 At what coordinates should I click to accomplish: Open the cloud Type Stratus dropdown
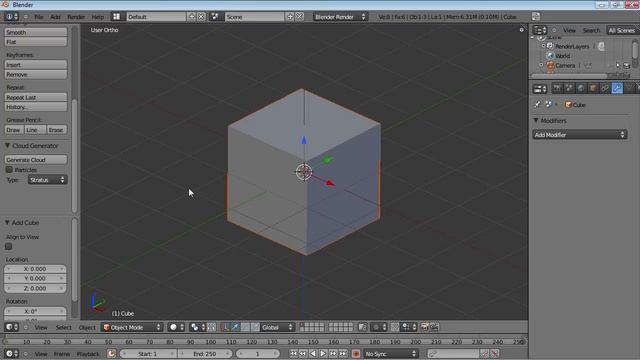pyautogui.click(x=47, y=180)
